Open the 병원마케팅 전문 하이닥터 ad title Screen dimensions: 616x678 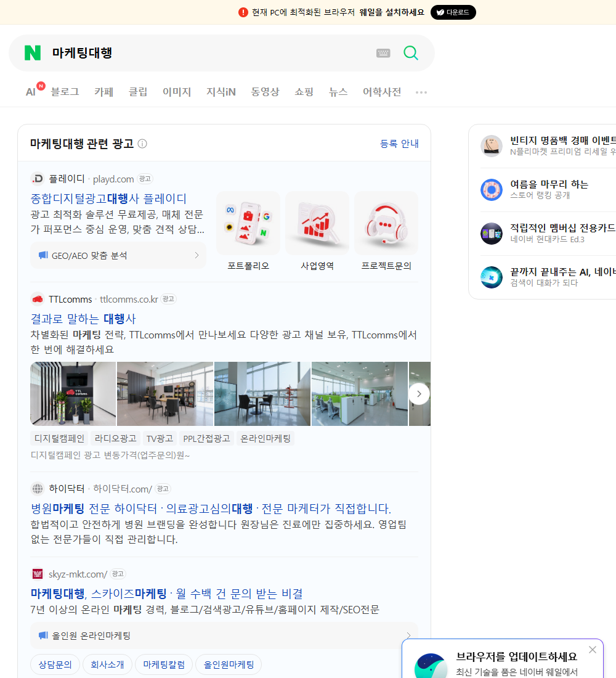pyautogui.click(x=211, y=508)
